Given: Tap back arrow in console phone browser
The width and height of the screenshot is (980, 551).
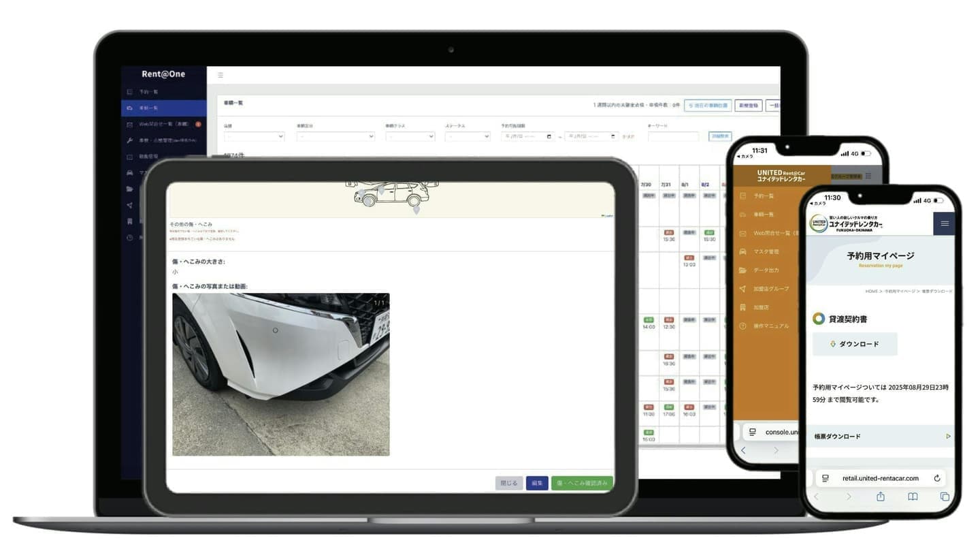Looking at the screenshot, I should coord(743,450).
